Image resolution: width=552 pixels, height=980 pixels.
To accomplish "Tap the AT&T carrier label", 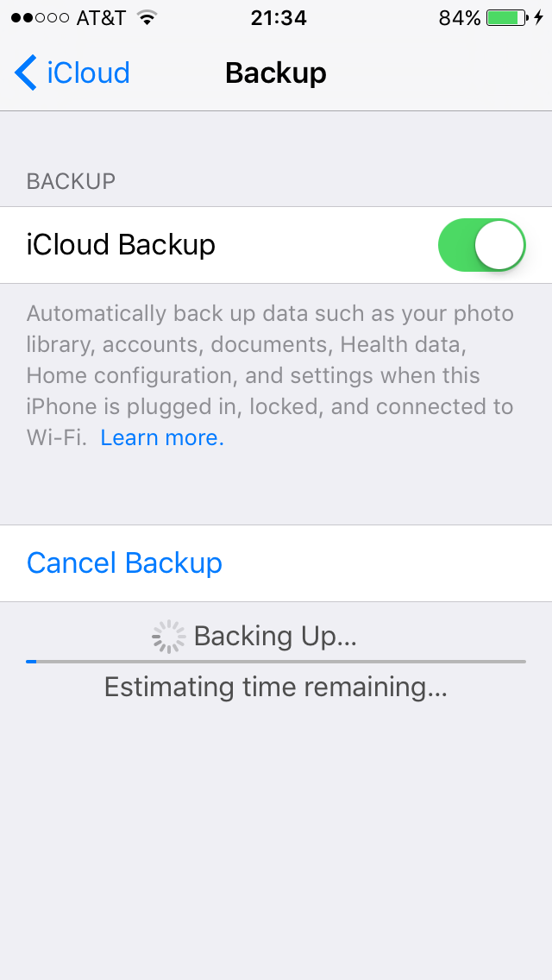I will 101,18.
